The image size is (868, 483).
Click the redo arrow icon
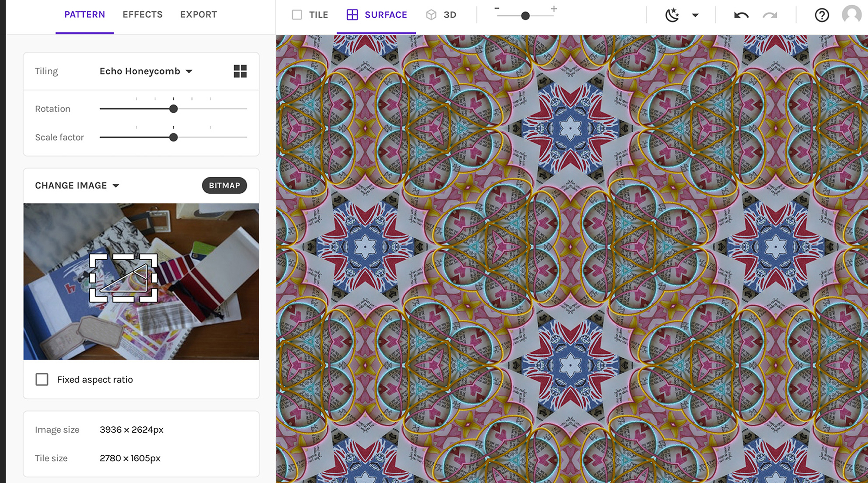pos(770,15)
